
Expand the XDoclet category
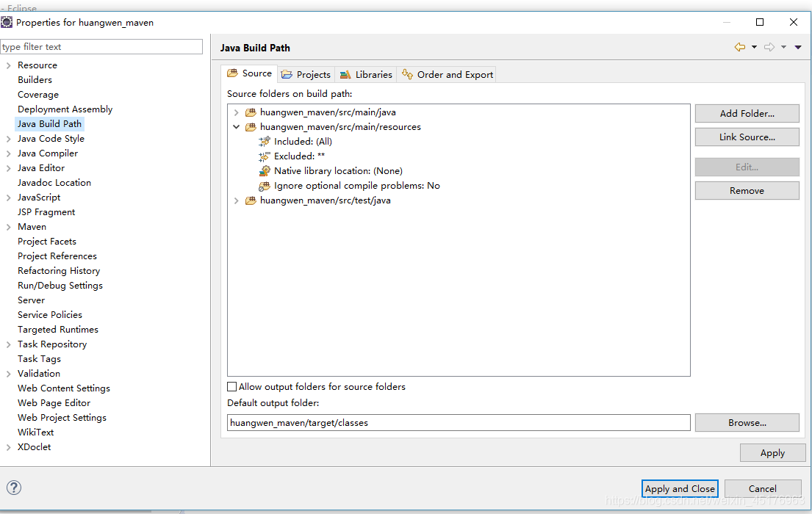[8, 447]
